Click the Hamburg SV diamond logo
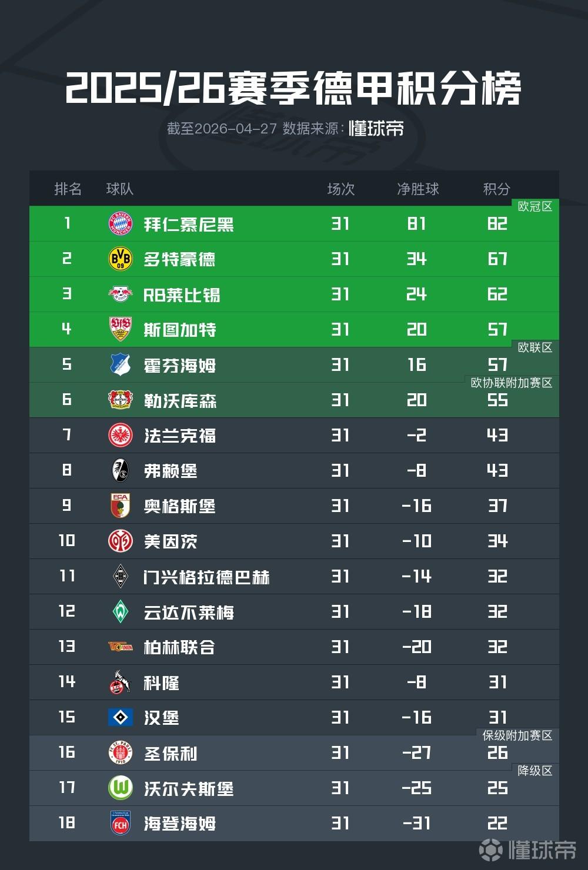This screenshot has width=588, height=870. [121, 717]
